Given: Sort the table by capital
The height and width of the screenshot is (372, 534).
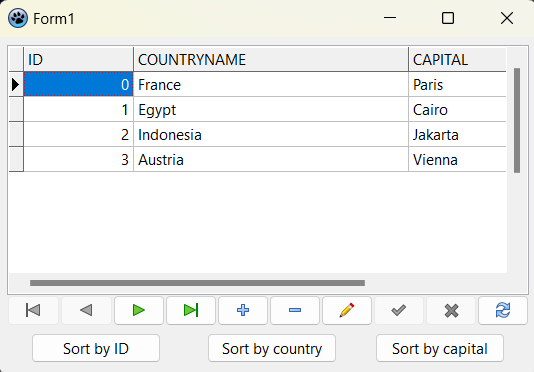Looking at the screenshot, I should (440, 348).
